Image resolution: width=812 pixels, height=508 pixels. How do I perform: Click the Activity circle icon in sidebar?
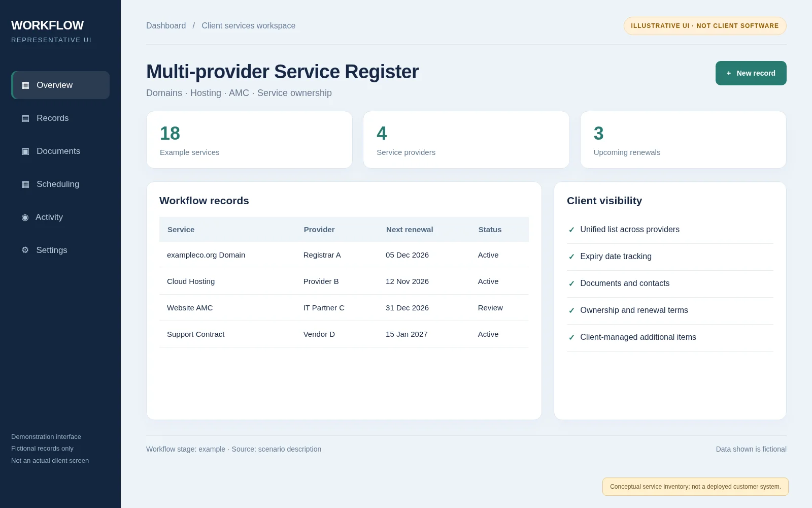pyautogui.click(x=25, y=217)
